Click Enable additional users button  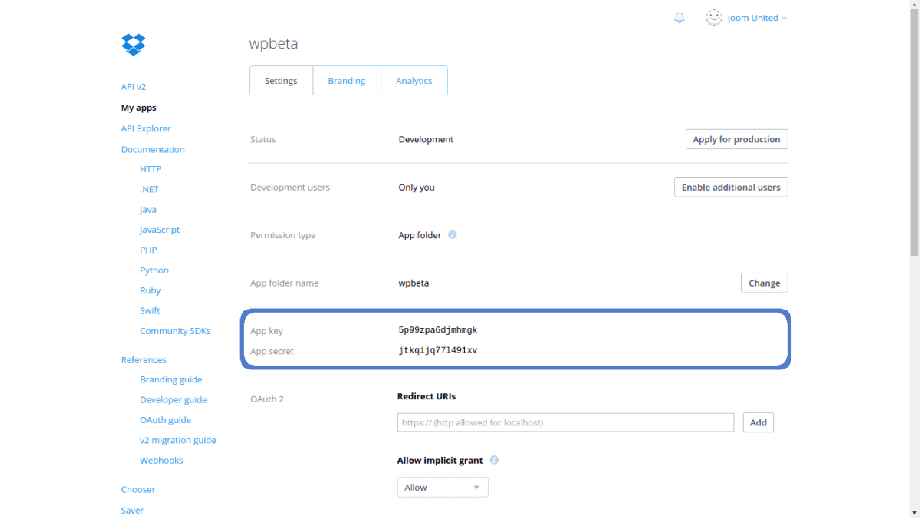(x=730, y=187)
